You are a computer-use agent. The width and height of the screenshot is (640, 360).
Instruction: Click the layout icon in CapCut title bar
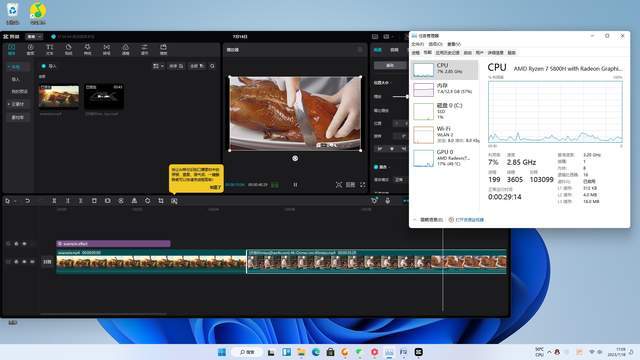tap(386, 37)
